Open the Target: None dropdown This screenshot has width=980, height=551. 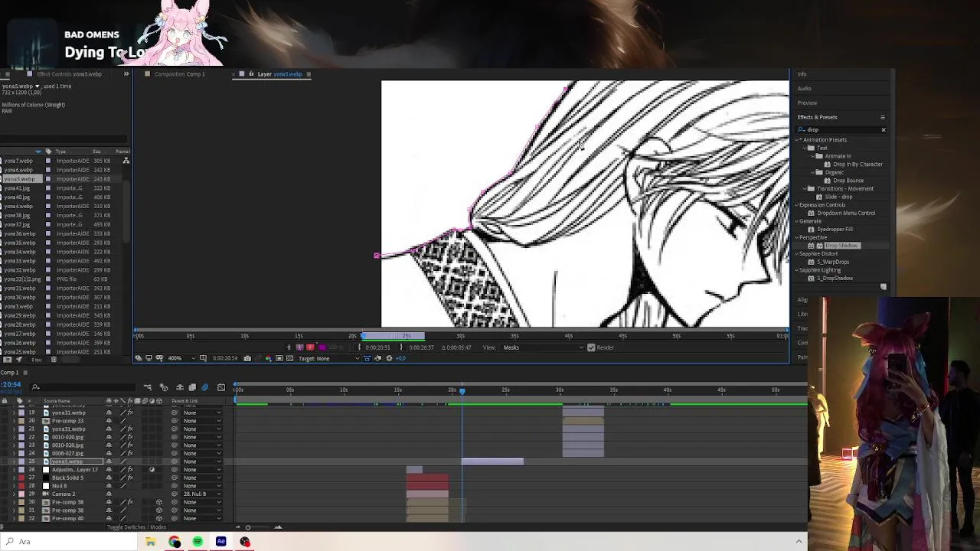[328, 358]
